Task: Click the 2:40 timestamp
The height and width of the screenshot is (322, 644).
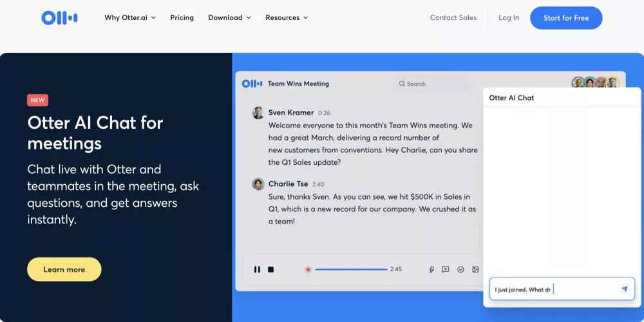Action: (x=318, y=184)
